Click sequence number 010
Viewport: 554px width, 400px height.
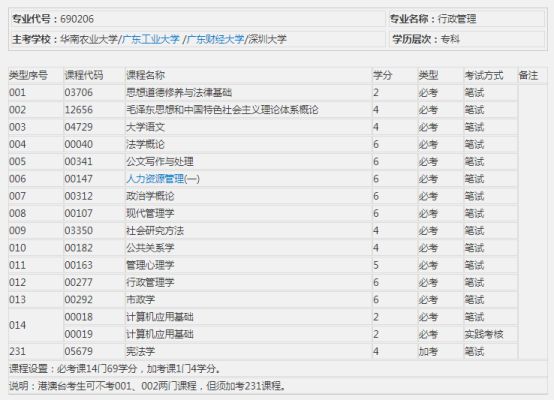click(17, 248)
